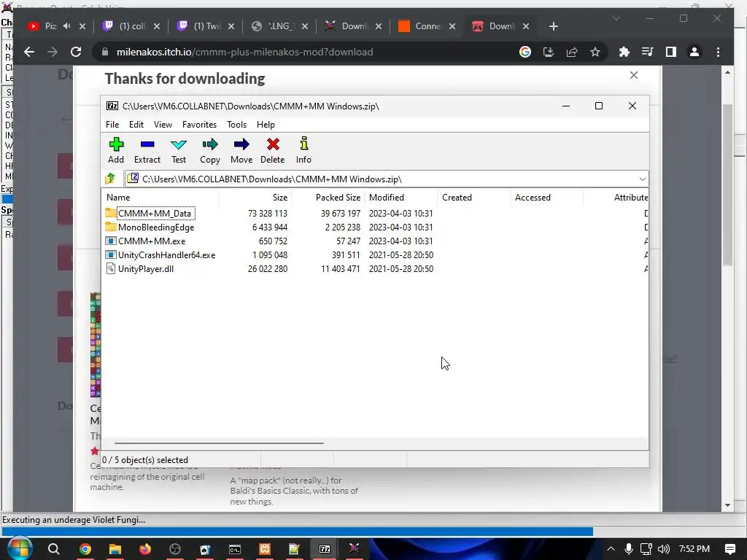
Task: Sort by the Name column header
Action: point(160,197)
